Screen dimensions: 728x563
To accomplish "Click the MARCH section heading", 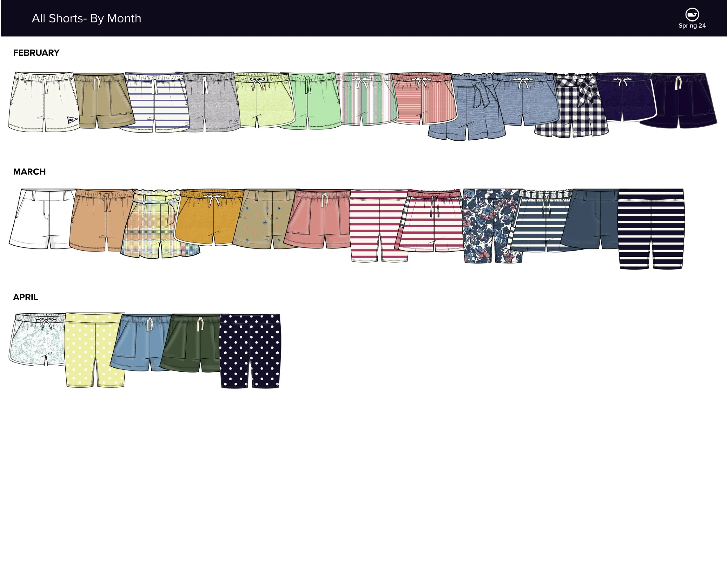I will (29, 172).
